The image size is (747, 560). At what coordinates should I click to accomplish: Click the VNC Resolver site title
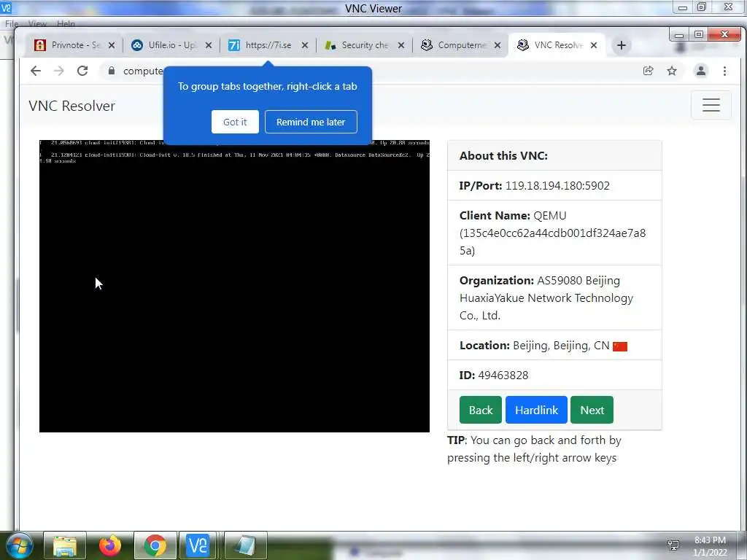(72, 106)
